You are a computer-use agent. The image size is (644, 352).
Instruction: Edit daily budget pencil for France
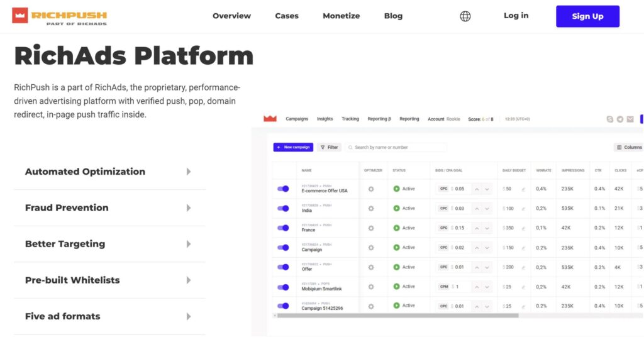tap(523, 229)
